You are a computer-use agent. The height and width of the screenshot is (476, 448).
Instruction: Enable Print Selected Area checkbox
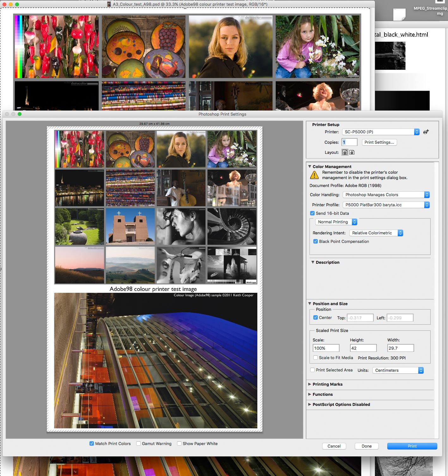(x=312, y=370)
